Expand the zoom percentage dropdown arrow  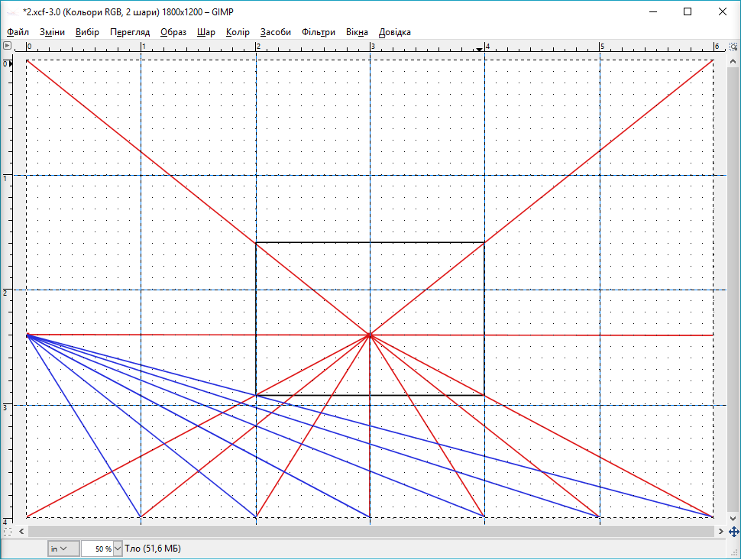[118, 549]
